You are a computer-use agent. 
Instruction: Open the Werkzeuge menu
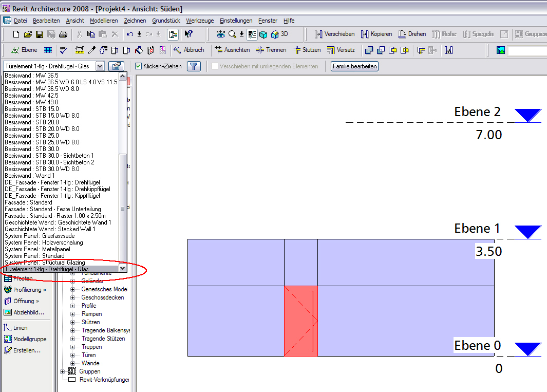(200, 21)
